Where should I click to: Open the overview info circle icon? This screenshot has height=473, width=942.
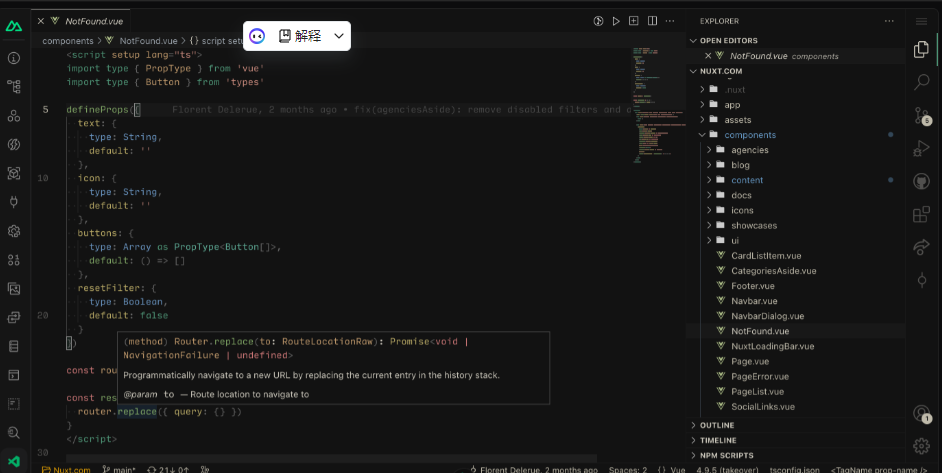point(14,58)
